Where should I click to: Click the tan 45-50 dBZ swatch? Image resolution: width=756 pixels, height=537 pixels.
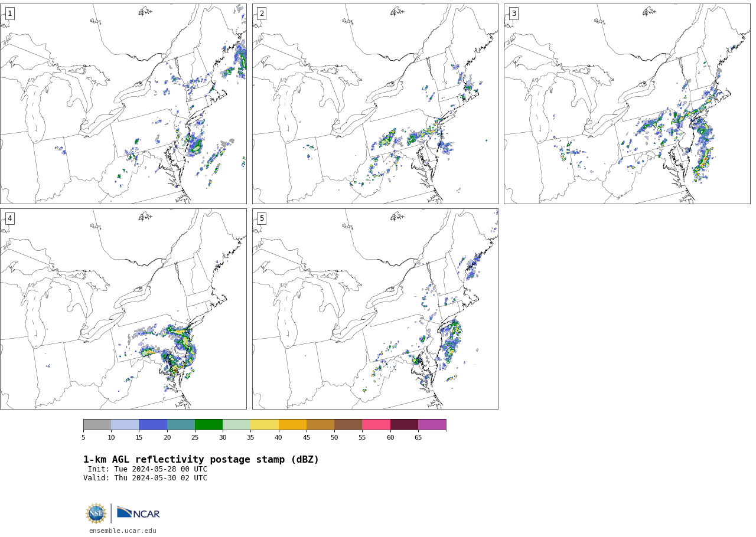point(320,425)
